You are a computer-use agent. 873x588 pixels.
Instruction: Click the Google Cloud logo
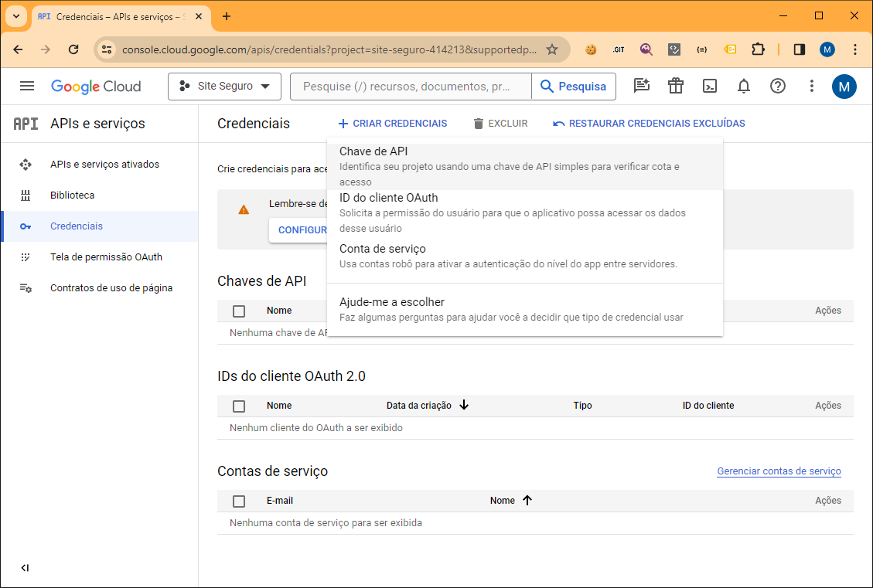point(96,87)
